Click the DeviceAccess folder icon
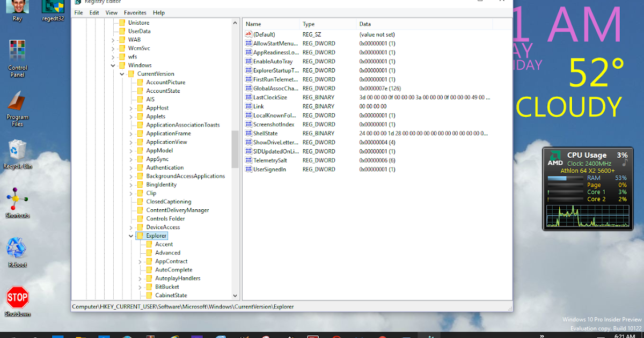The height and width of the screenshot is (338, 644). [x=140, y=227]
